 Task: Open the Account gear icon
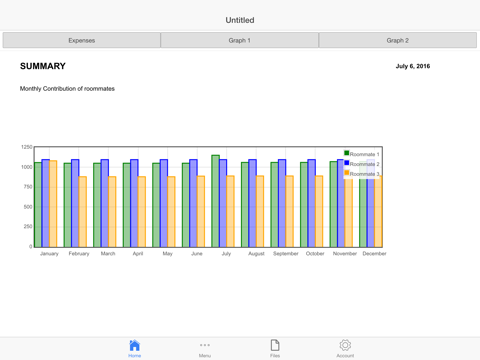[x=345, y=345]
